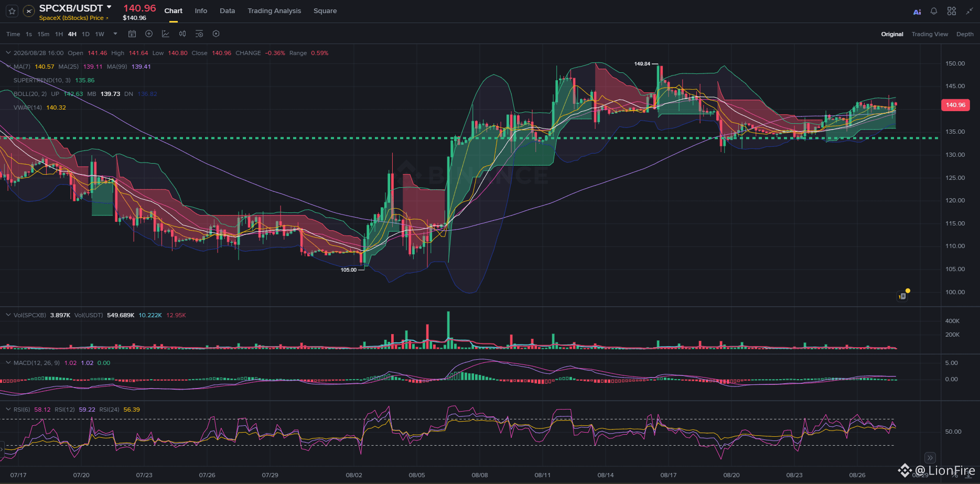Collapse the OHLC info row chevron
The image size is (980, 484).
tap(8, 53)
